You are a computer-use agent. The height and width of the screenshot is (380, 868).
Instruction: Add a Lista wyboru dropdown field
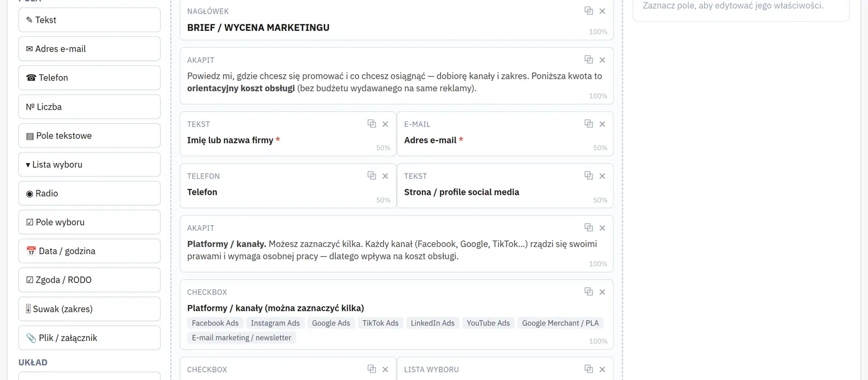pos(90,164)
